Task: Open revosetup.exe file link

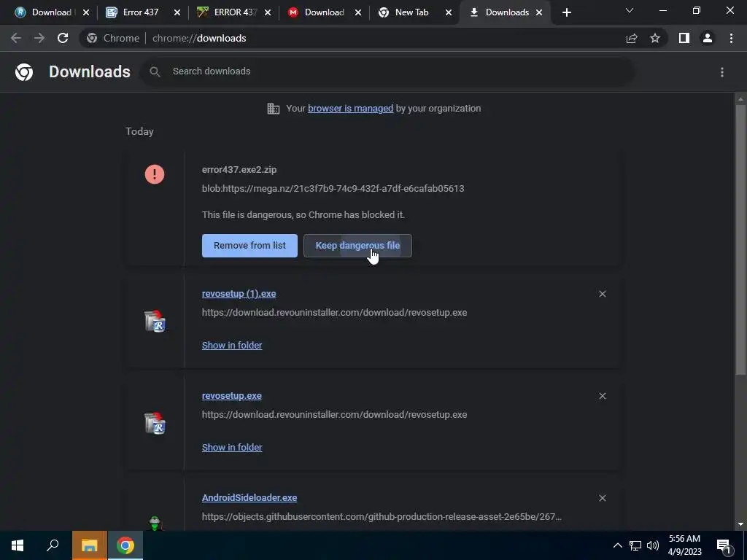Action: [x=231, y=396]
